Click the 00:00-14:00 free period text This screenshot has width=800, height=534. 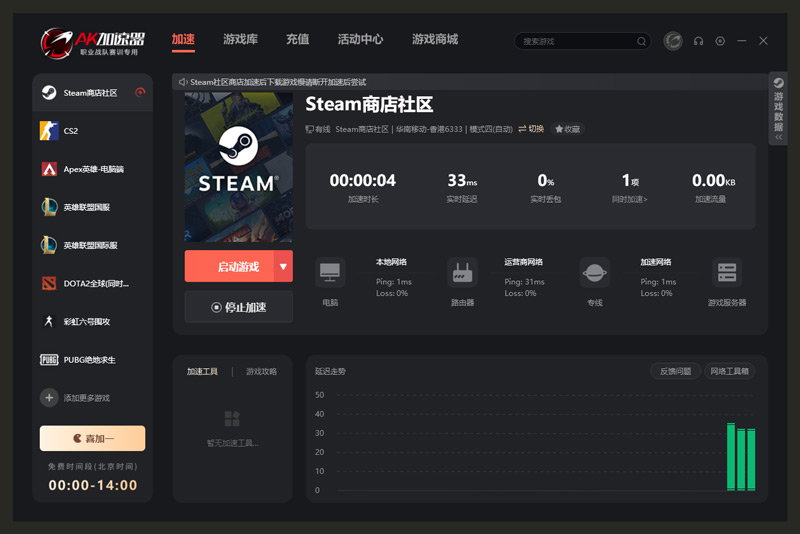coord(93,485)
